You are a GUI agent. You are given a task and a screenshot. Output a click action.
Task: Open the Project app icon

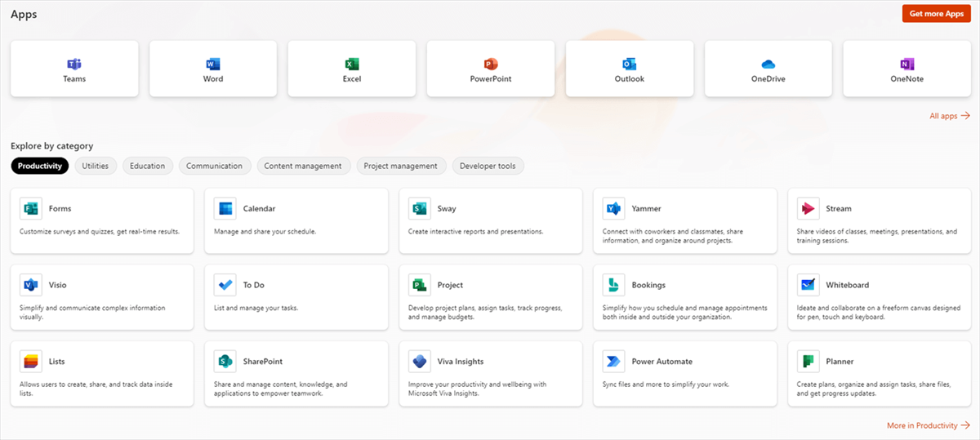(419, 285)
